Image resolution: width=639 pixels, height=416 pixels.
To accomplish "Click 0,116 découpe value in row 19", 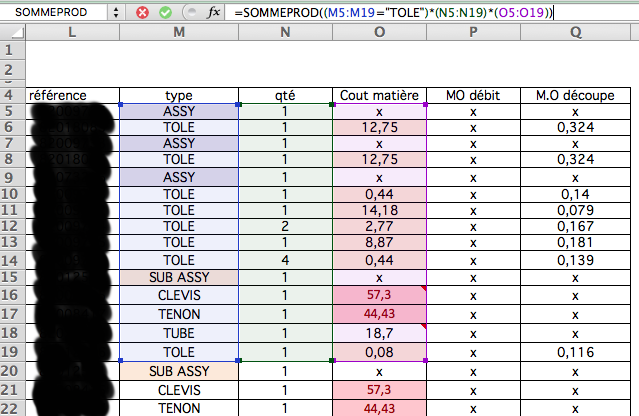I will pos(575,352).
